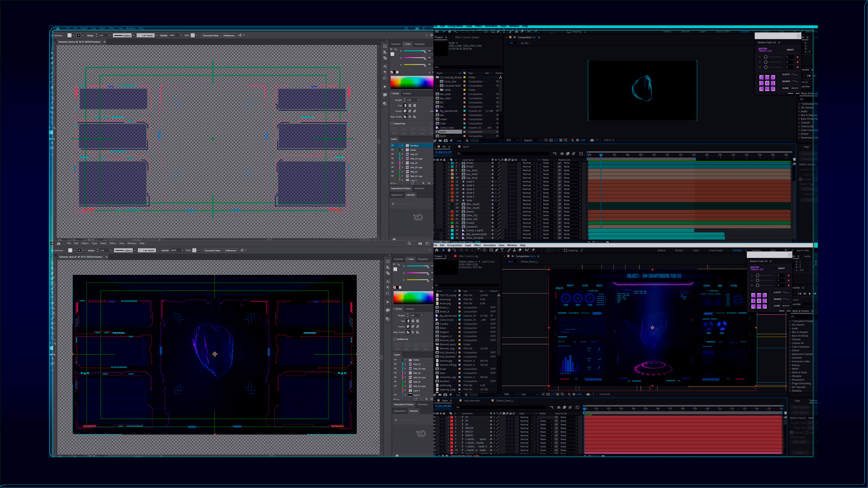Open Animation menu in bottom After Effects window
The image size is (868, 488).
click(x=490, y=245)
